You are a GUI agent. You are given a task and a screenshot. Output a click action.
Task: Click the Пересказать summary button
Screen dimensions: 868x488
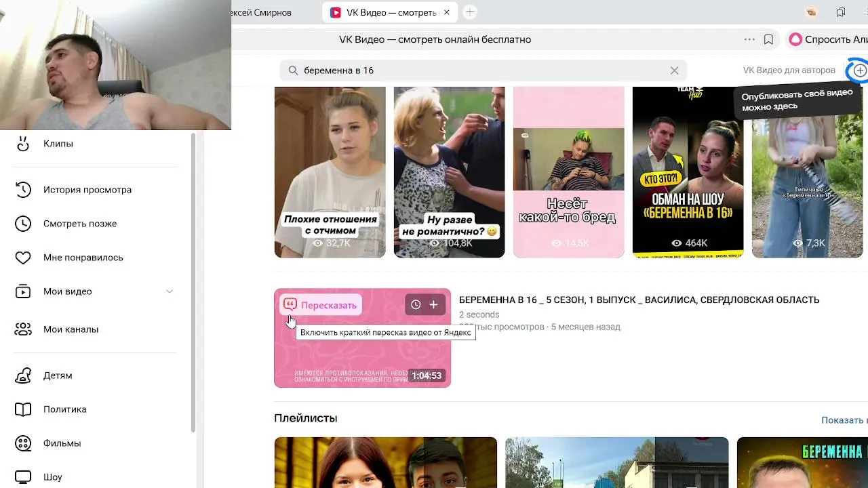320,305
